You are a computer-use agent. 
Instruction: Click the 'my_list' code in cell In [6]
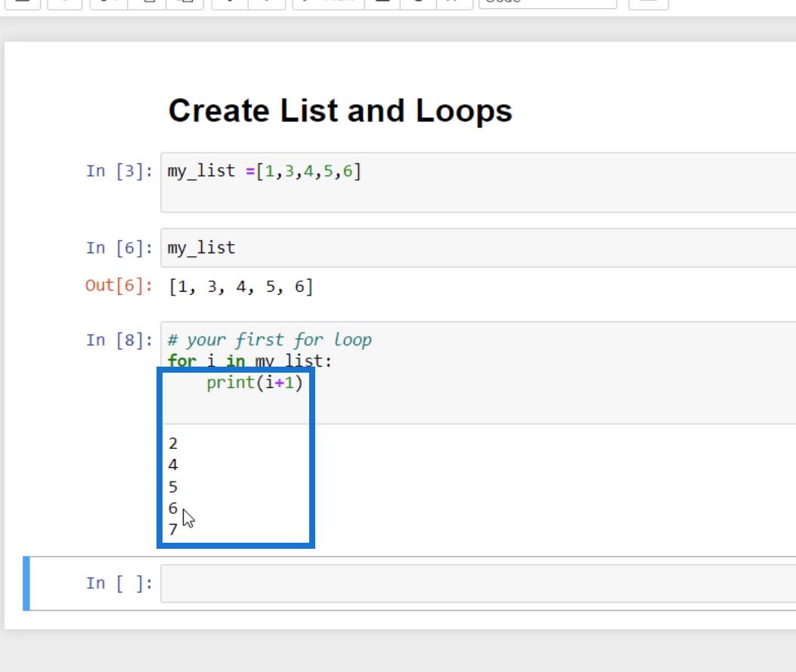click(x=202, y=248)
